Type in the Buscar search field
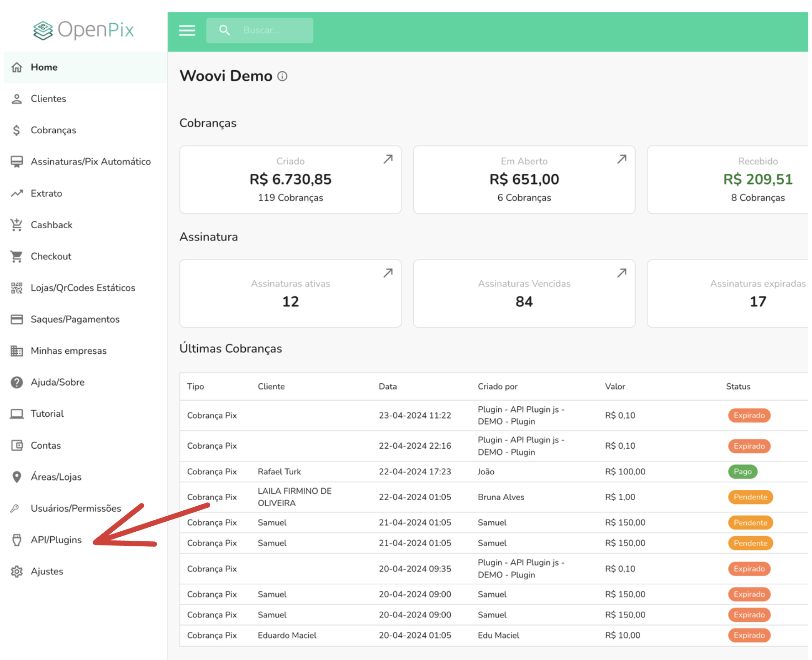 [x=274, y=31]
